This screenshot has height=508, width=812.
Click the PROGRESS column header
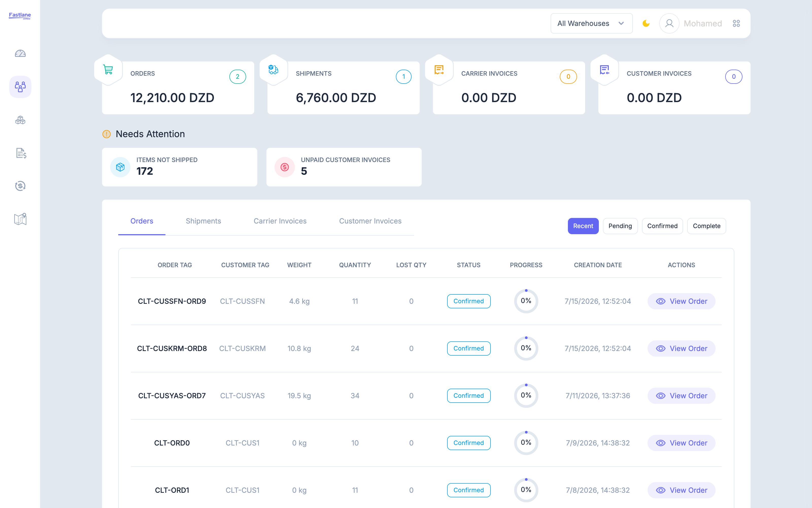pos(526,265)
